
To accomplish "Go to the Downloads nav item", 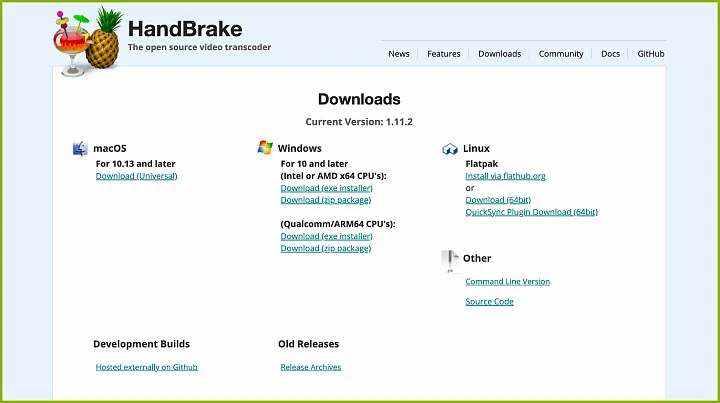I will [x=500, y=54].
